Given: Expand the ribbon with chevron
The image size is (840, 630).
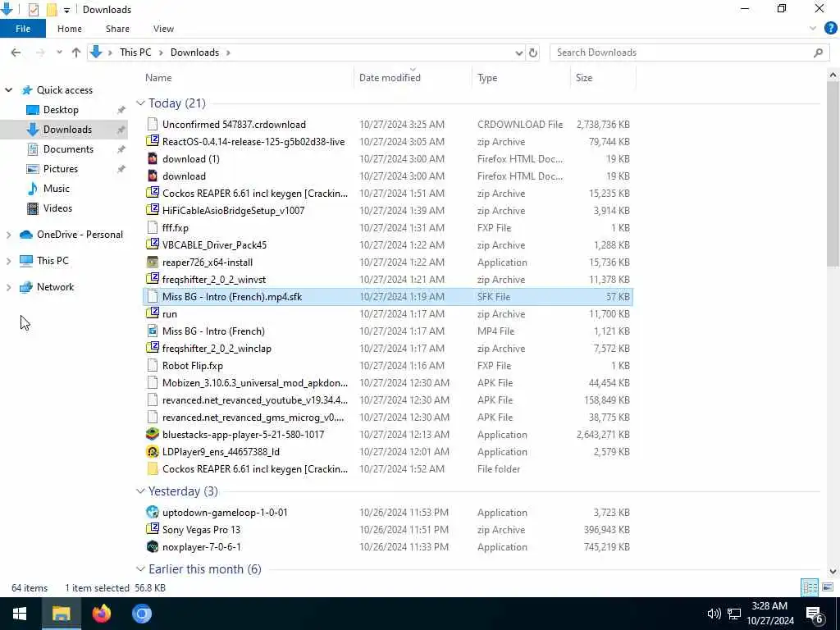Looking at the screenshot, I should [813, 29].
